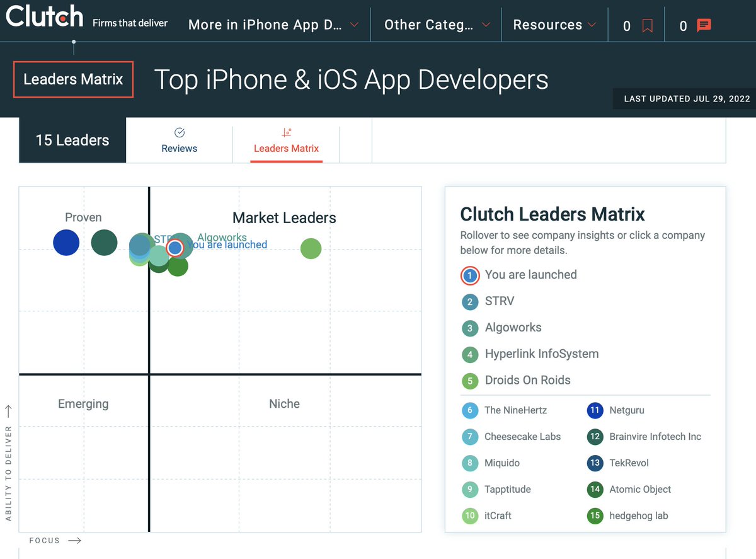The image size is (756, 559).
Task: Select numbered circle 10 for itCraft
Action: click(470, 516)
